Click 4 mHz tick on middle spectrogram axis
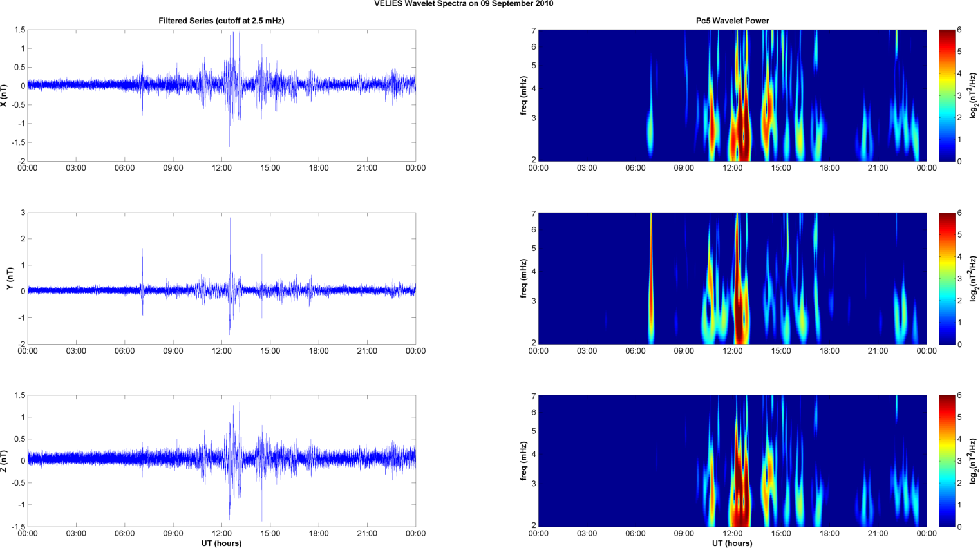The width and height of the screenshot is (980, 548). (x=534, y=272)
